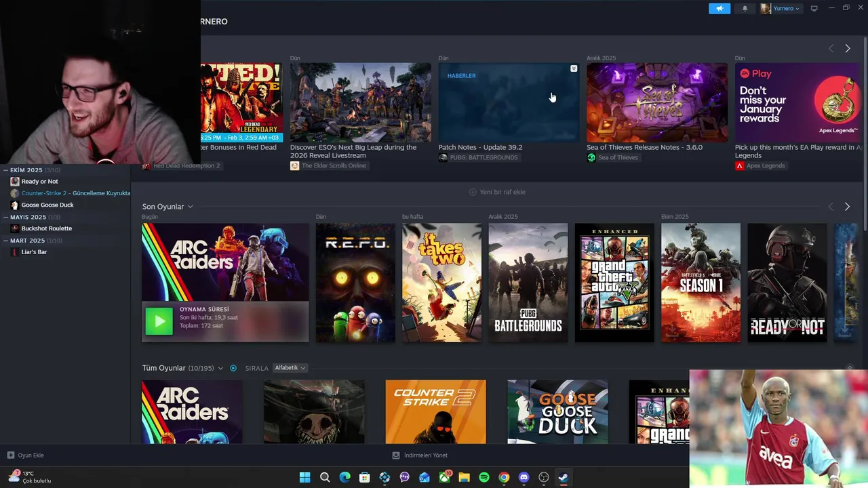Enter Big Picture mode via monitor icon
Screen dimensions: 868x488
coord(814,8)
